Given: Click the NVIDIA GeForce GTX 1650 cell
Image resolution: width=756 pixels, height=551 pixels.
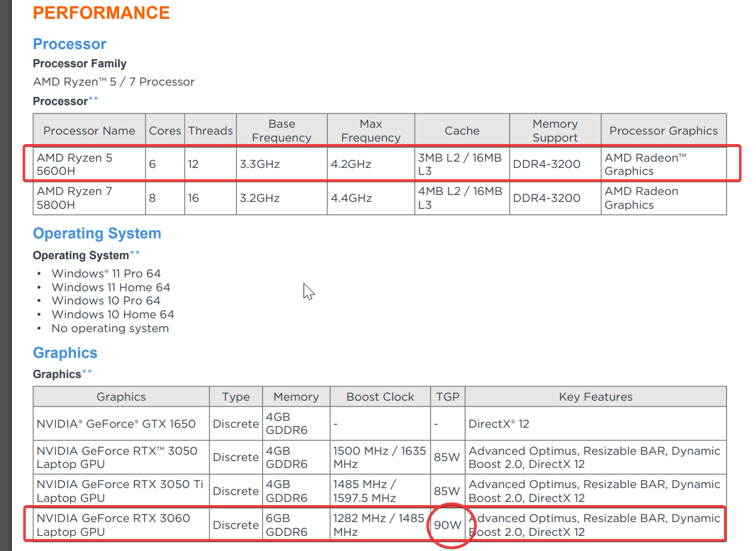Looking at the screenshot, I should pyautogui.click(x=116, y=424).
